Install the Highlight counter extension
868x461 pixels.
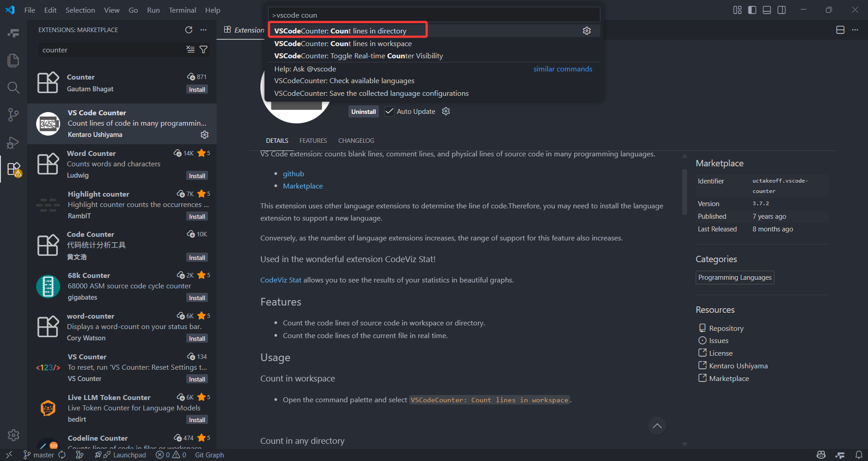[197, 216]
